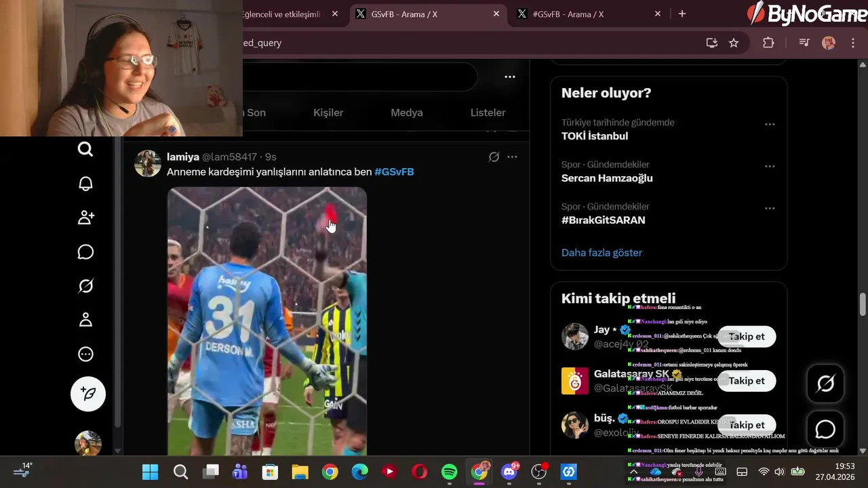Screen dimensions: 868x488
Task: Open Chrome three-dot menu
Action: click(x=853, y=43)
